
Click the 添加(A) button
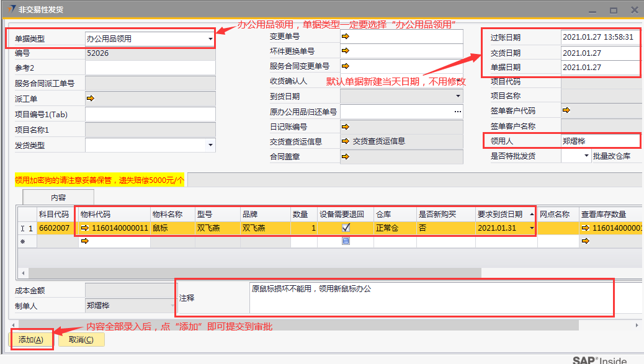(x=31, y=339)
